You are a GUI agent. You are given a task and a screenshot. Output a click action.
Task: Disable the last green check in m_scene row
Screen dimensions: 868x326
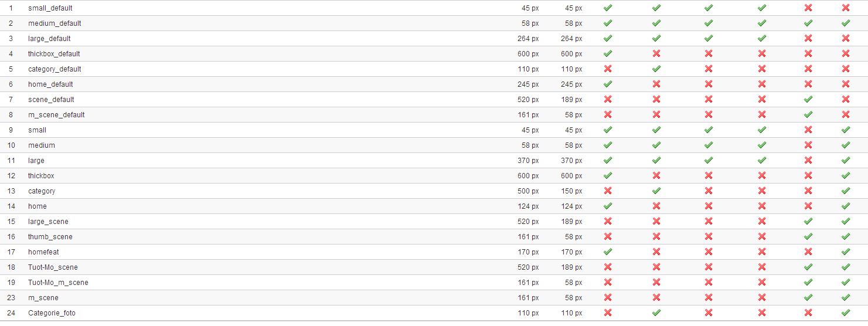[846, 297]
